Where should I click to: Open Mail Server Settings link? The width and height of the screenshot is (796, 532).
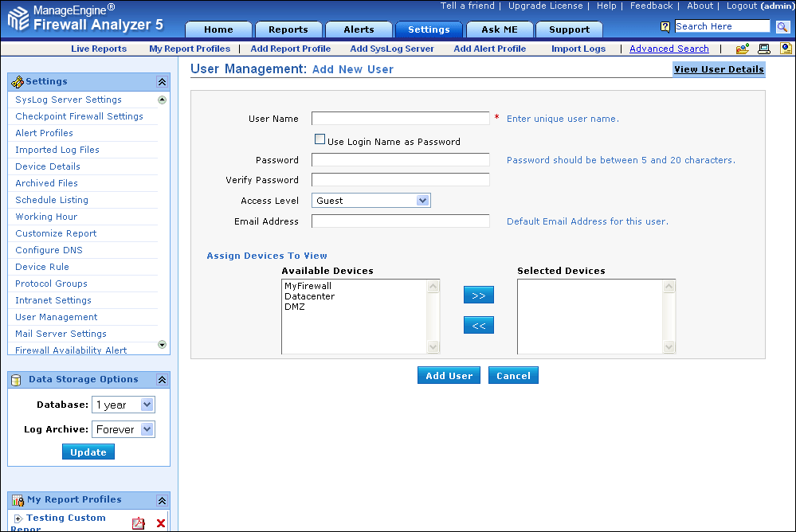pyautogui.click(x=61, y=334)
